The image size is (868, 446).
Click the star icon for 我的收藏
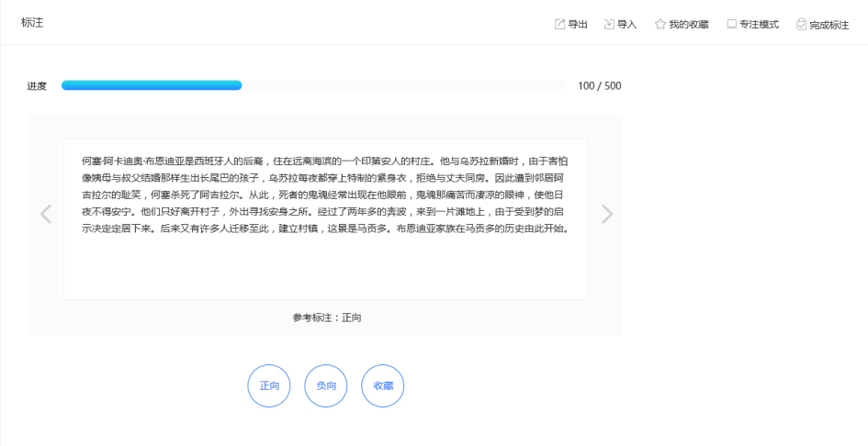659,24
